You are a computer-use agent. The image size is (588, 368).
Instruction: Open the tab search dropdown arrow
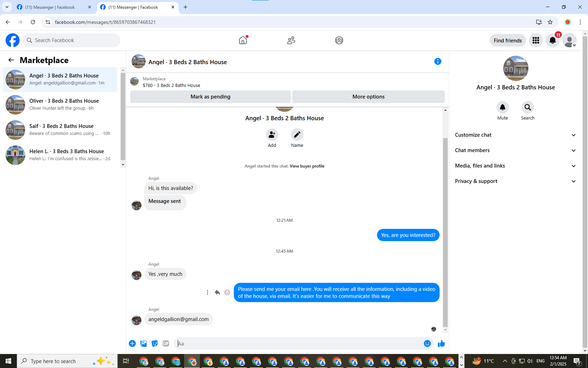coord(7,7)
